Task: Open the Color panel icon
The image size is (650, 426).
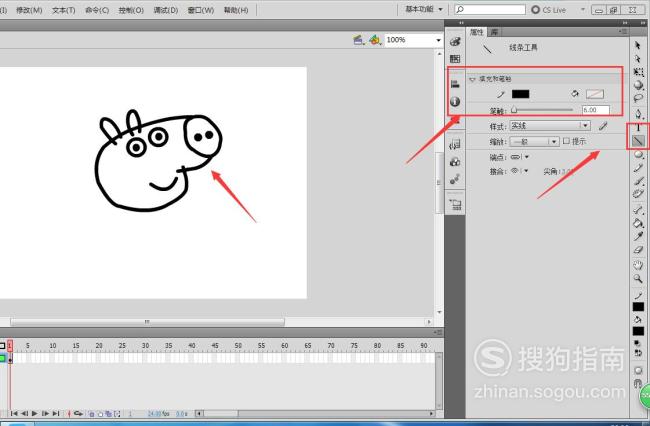Action: click(455, 41)
